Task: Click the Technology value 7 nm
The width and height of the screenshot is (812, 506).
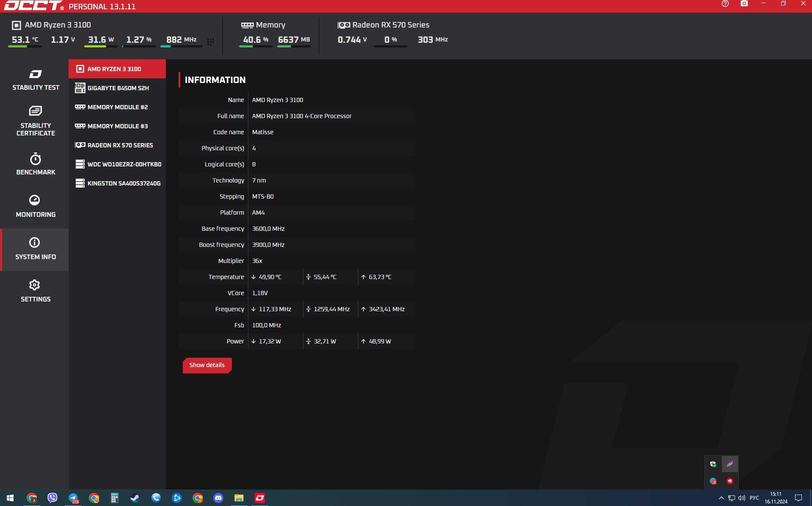Action: pos(259,180)
